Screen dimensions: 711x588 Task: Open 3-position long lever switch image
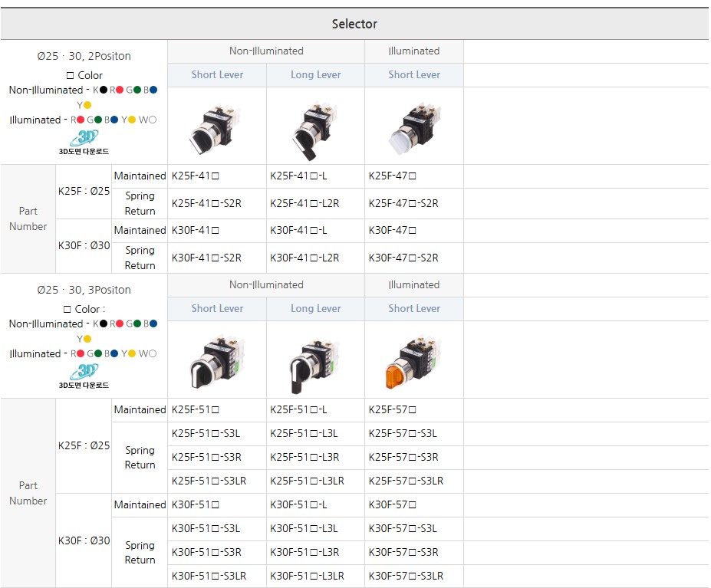point(314,361)
